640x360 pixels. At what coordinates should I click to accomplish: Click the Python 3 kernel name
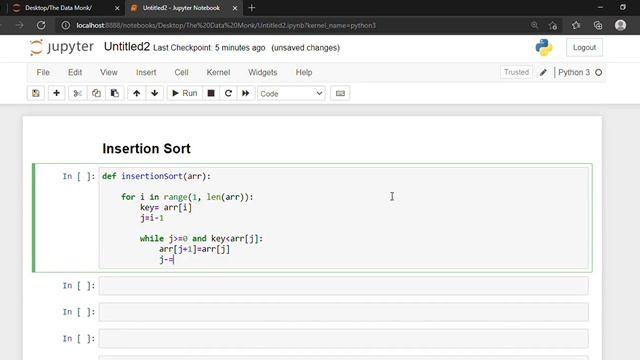point(574,72)
